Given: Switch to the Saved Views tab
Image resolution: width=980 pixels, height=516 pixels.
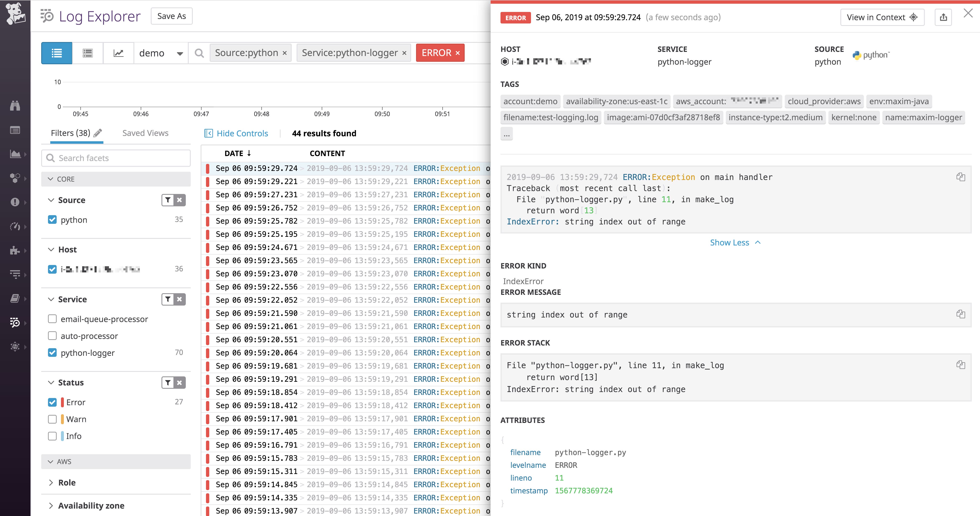Looking at the screenshot, I should (x=145, y=133).
